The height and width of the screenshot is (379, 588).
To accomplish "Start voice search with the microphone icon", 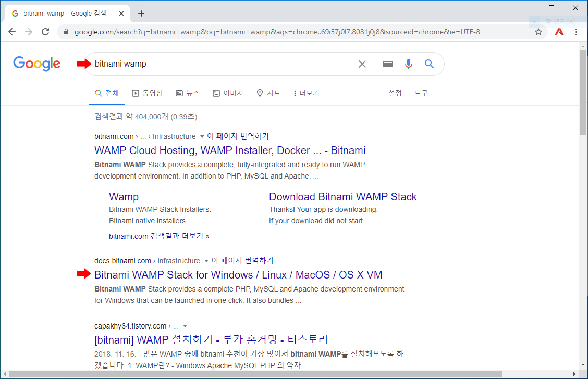I will 408,64.
